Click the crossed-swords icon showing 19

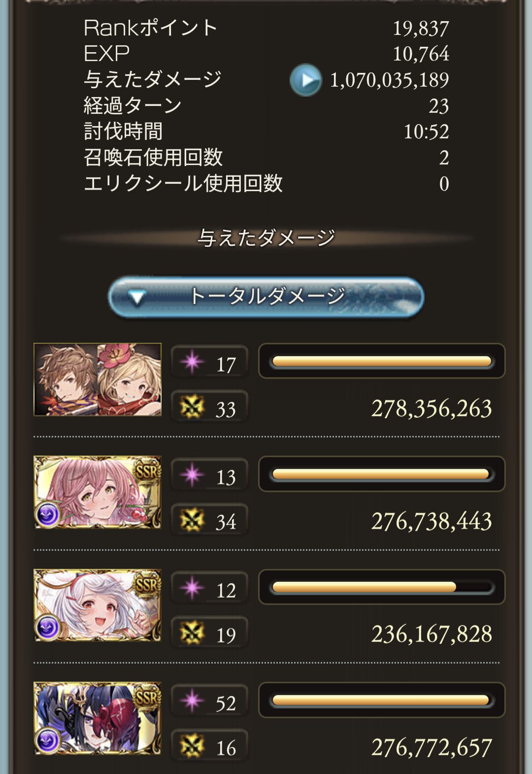click(192, 633)
